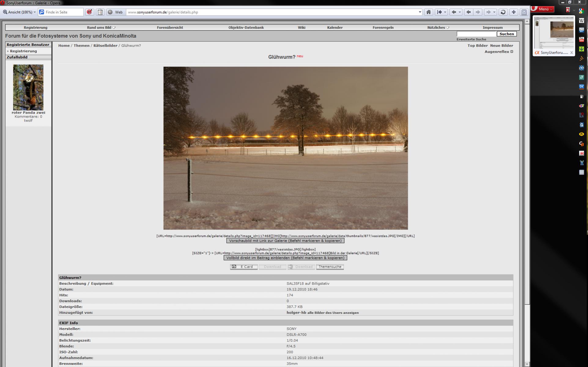This screenshot has width=588, height=367.
Task: Click the forum search input field
Action: (x=476, y=34)
